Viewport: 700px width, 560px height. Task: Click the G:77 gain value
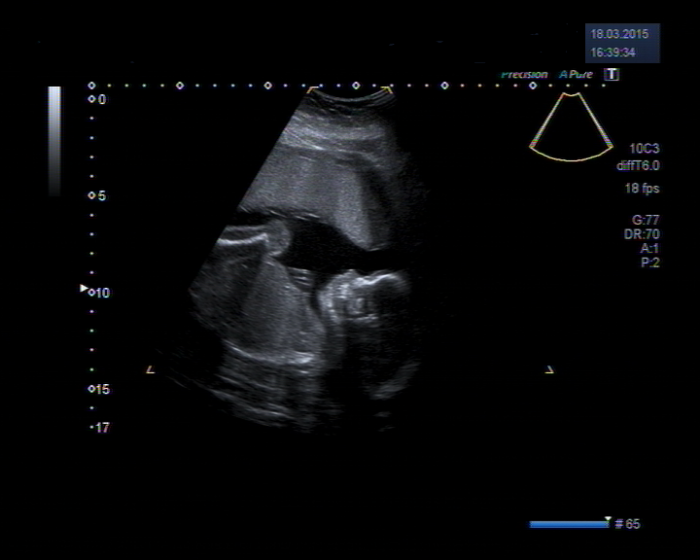pyautogui.click(x=645, y=218)
